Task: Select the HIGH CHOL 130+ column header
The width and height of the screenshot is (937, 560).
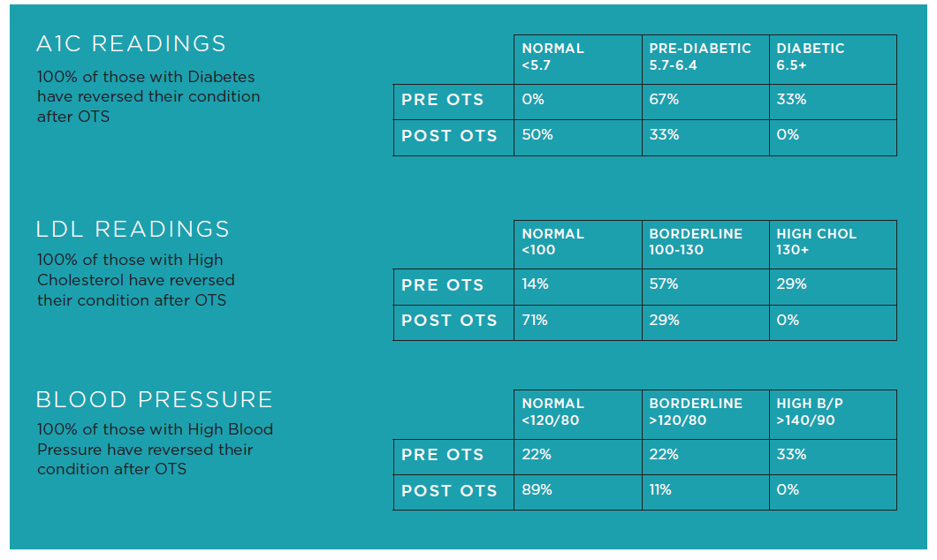Action: 816,242
